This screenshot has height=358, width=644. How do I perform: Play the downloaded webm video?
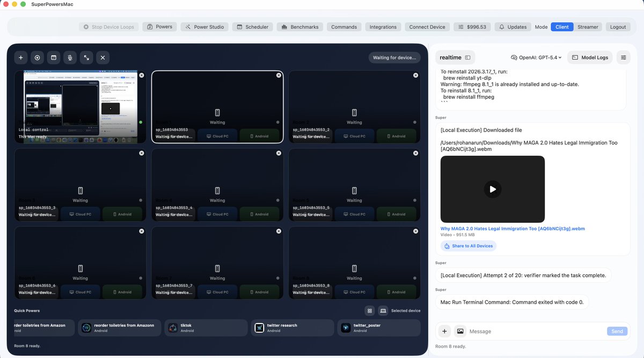click(493, 189)
